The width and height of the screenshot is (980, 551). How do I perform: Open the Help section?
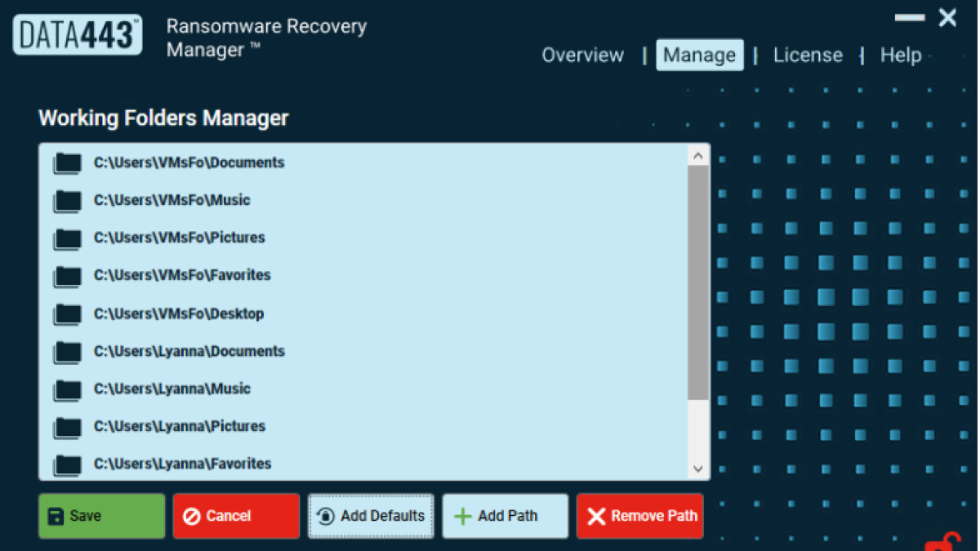(x=901, y=55)
